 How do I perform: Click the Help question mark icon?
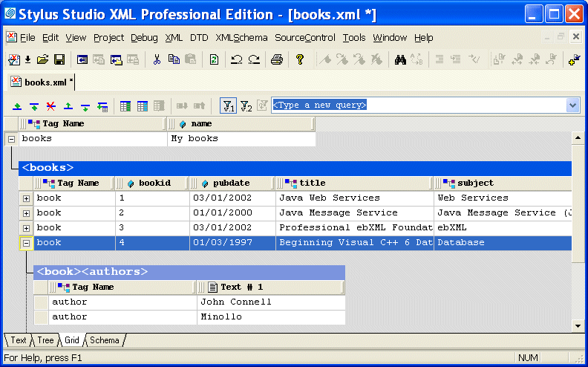coord(300,60)
